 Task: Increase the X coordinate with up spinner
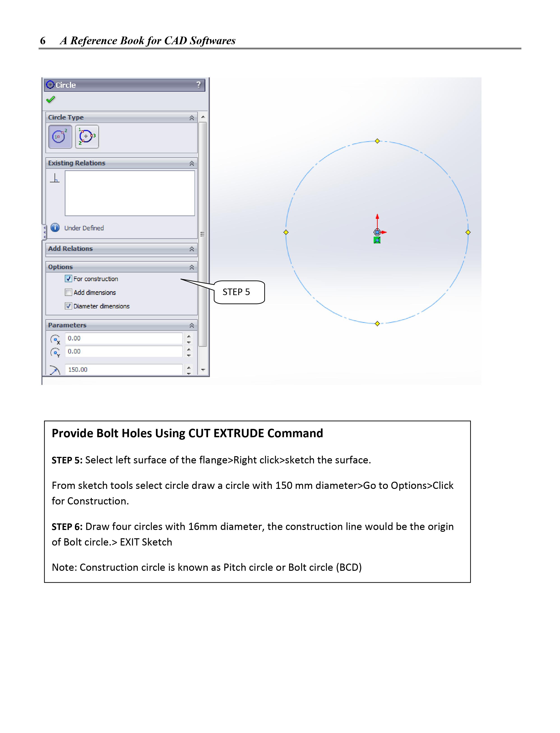click(189, 336)
